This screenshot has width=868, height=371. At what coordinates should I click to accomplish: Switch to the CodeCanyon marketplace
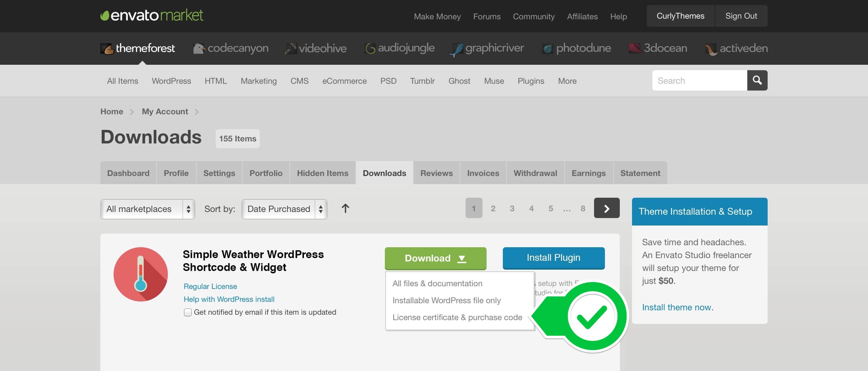tap(231, 48)
